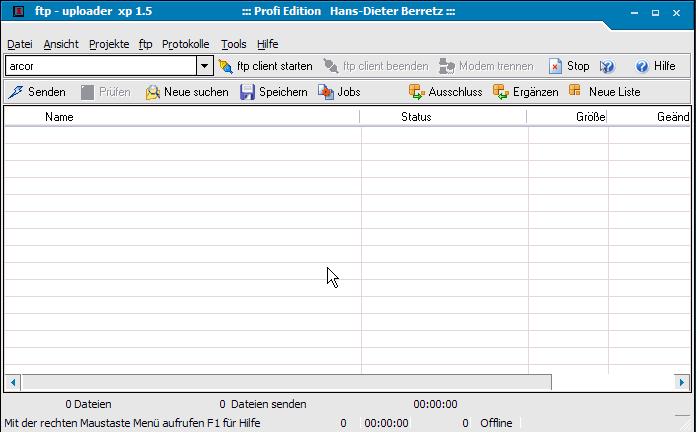696x432 pixels.
Task: Click the context help question-arrow icon
Action: (x=607, y=66)
